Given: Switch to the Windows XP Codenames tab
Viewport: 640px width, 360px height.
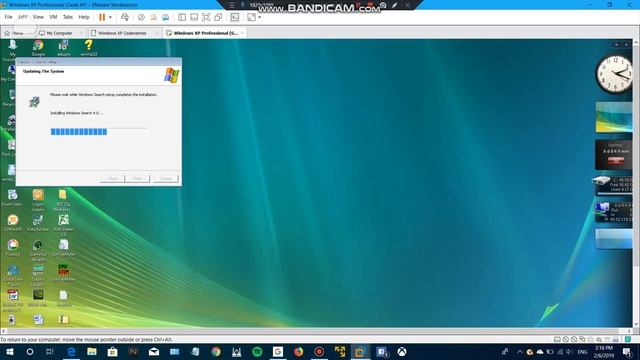Looking at the screenshot, I should tap(122, 33).
